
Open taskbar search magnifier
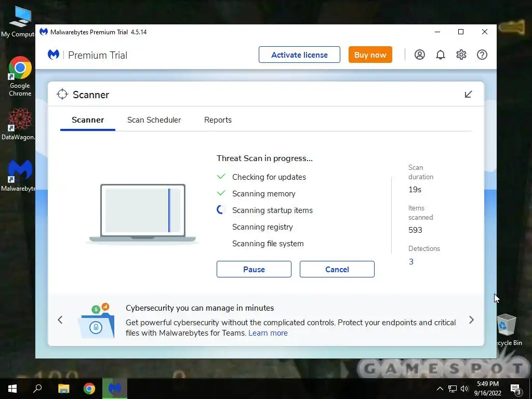click(37, 389)
